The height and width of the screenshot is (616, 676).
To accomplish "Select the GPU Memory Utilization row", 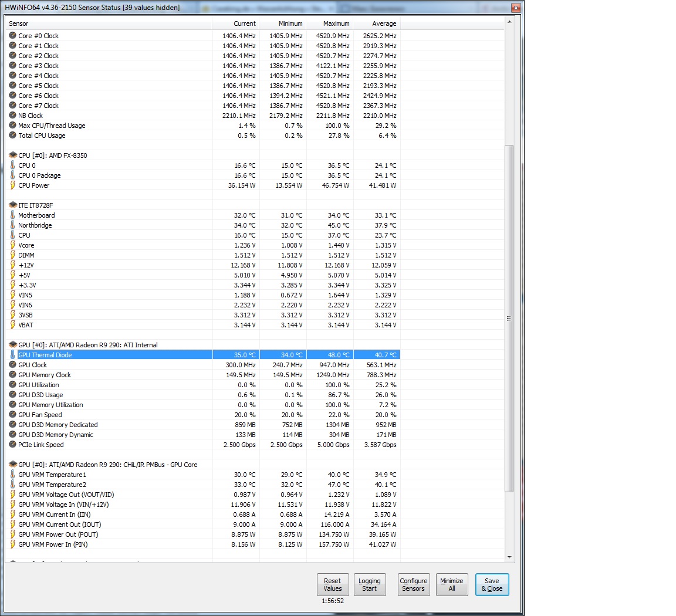I will [x=202, y=404].
